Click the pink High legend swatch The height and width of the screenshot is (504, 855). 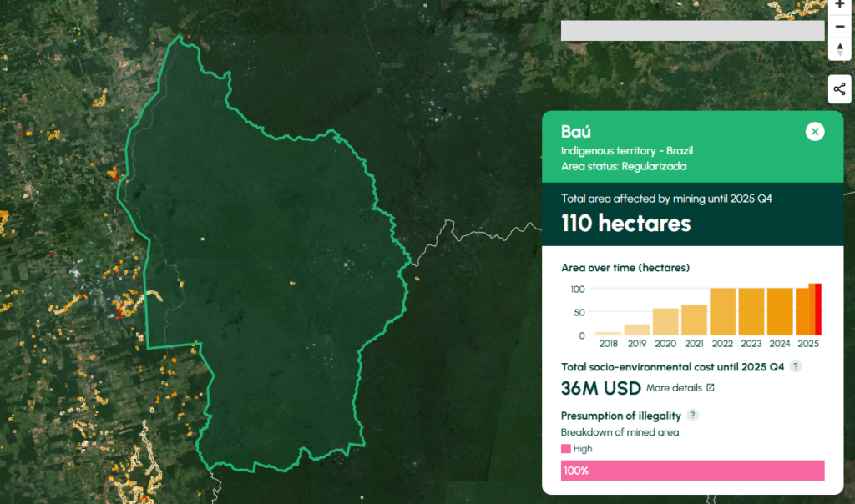[x=566, y=449]
